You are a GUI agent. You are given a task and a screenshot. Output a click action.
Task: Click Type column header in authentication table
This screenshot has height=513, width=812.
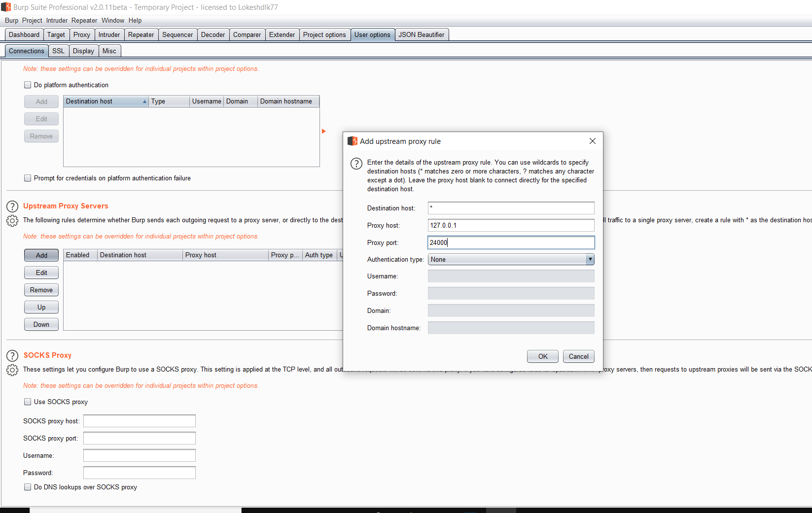click(x=169, y=101)
